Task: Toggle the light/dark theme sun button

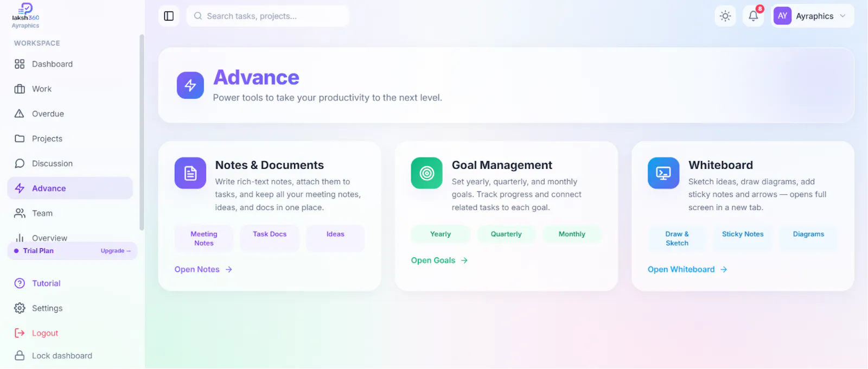Action: coord(725,16)
